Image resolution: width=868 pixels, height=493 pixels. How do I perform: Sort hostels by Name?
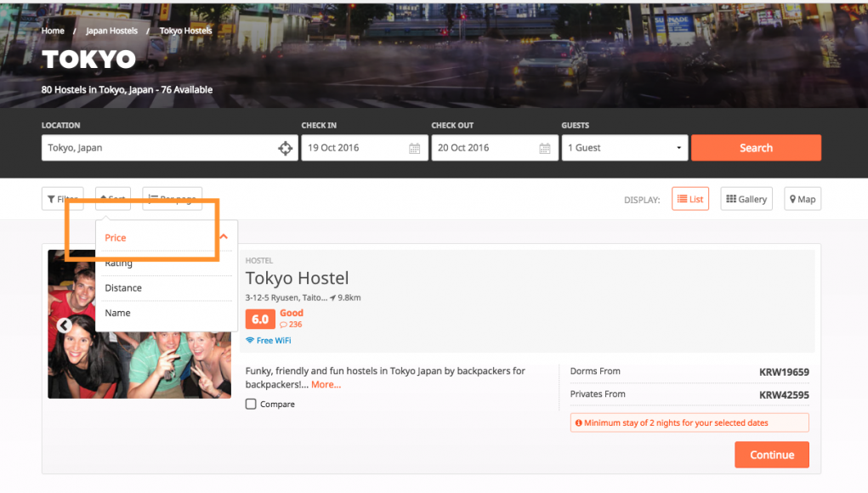[117, 313]
